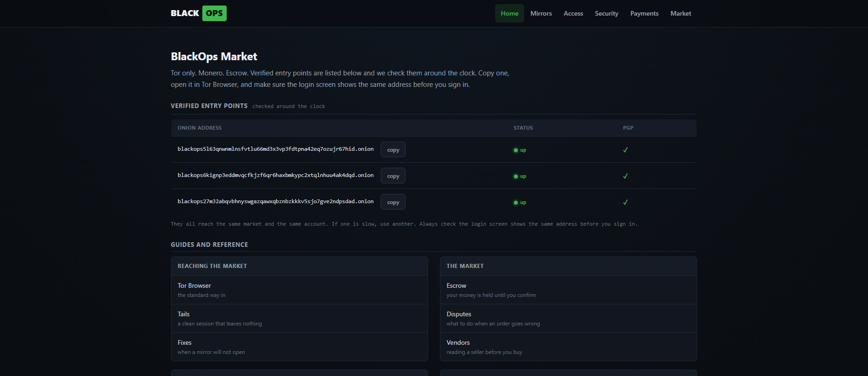Click the PGP checkmark for the blackops5163 address
The image size is (868, 376).
click(x=625, y=150)
